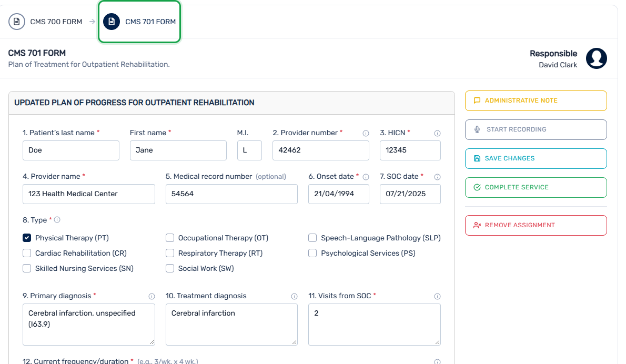Select the CMS 701 FORM document icon
The width and height of the screenshot is (626, 364).
pyautogui.click(x=112, y=22)
